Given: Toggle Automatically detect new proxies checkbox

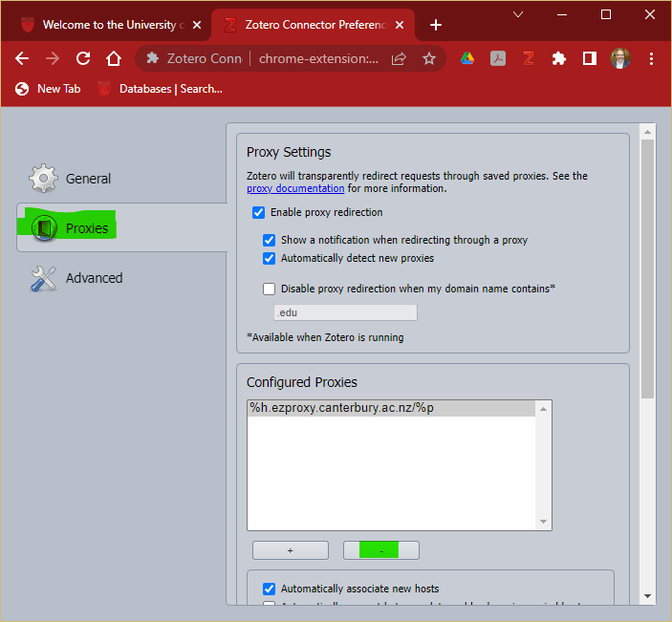Looking at the screenshot, I should [x=270, y=258].
